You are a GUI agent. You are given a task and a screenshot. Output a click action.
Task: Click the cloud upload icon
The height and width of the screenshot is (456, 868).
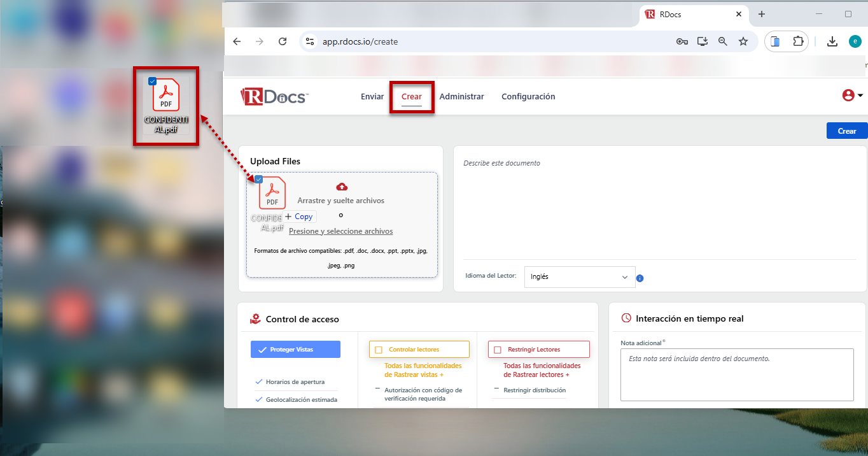coord(342,187)
